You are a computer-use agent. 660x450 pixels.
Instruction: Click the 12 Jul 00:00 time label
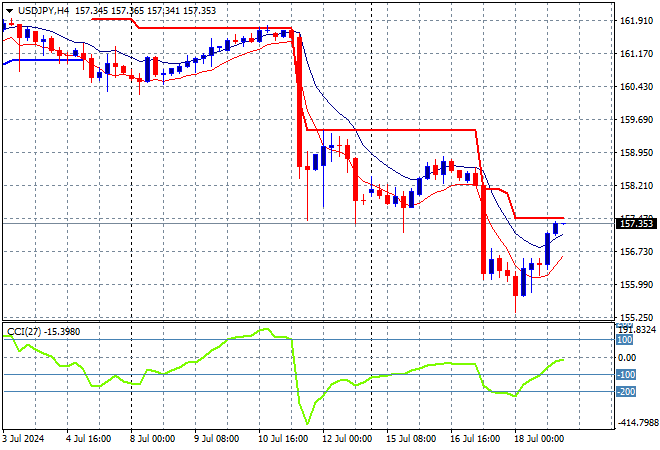347,439
